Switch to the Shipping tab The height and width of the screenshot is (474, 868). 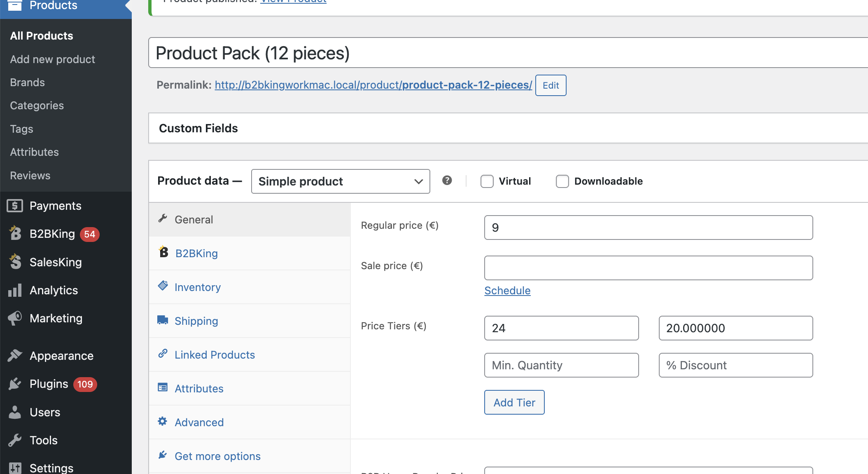pyautogui.click(x=250, y=321)
